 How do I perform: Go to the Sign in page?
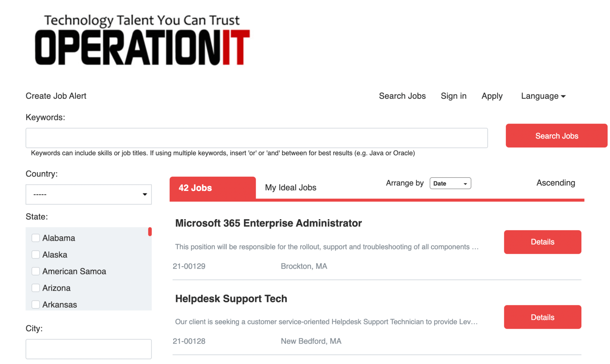[x=454, y=96]
